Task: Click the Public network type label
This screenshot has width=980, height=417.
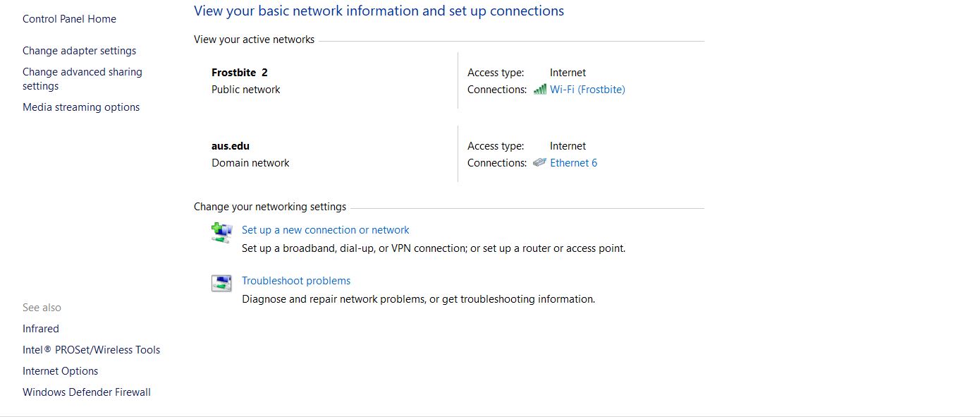Action: pyautogui.click(x=246, y=90)
